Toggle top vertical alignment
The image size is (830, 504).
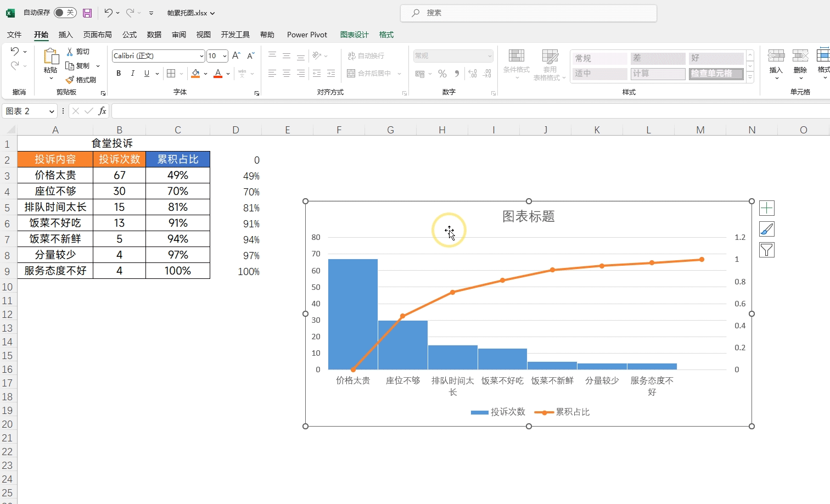coord(272,56)
